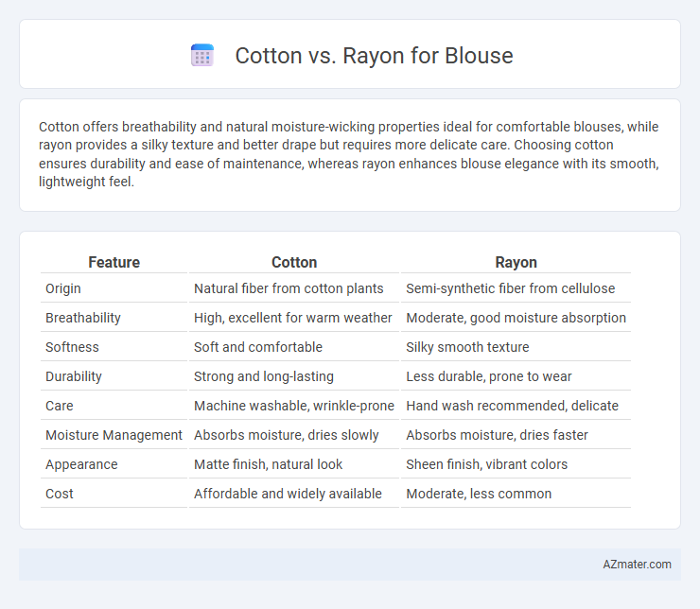
Task: Click the 'Care' row label
Action: pyautogui.click(x=59, y=406)
